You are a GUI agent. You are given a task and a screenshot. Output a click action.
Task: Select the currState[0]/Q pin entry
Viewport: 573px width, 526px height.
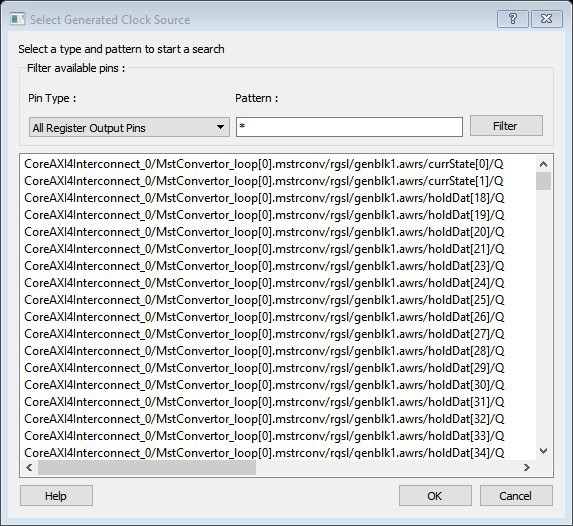click(x=264, y=164)
